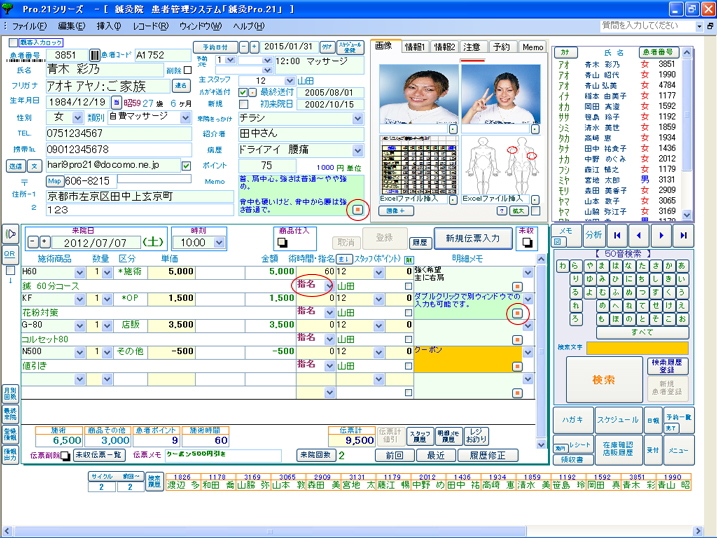
Task: Toggle the 新規 checkbox
Action: coord(244,104)
